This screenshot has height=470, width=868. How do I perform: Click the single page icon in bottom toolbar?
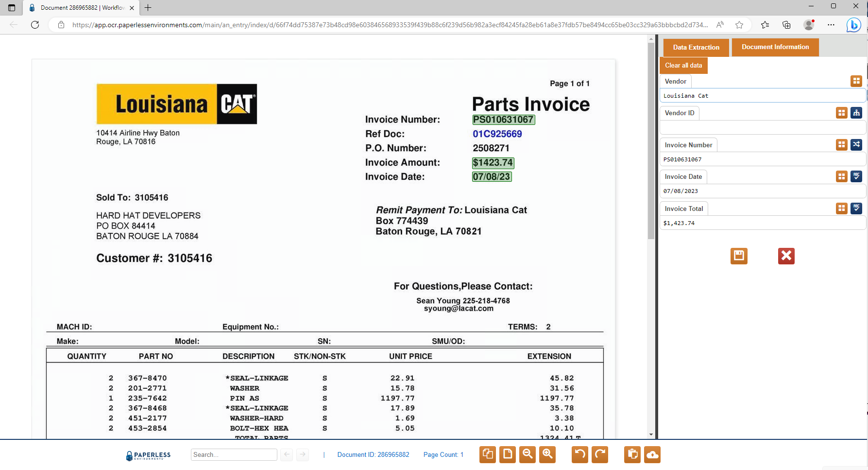pos(508,454)
